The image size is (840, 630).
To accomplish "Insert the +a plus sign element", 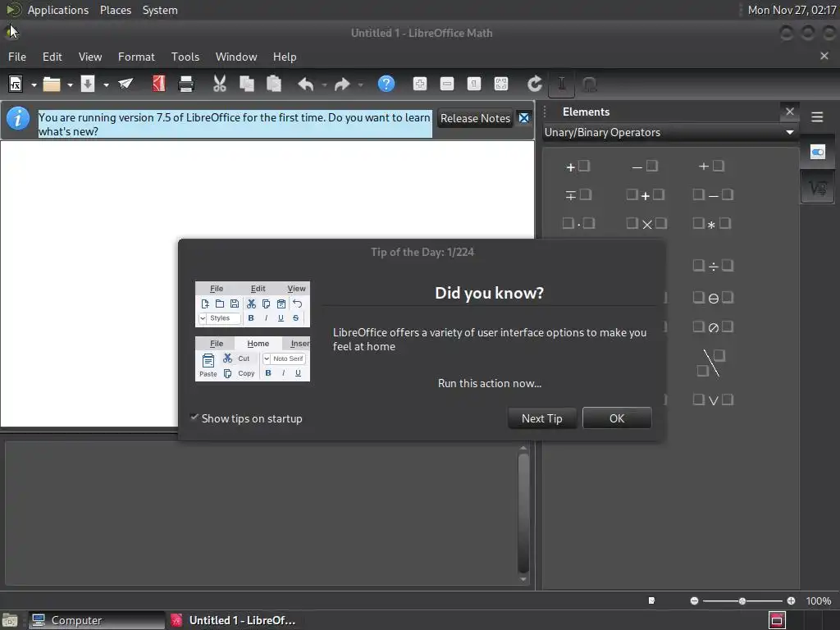I will click(578, 167).
